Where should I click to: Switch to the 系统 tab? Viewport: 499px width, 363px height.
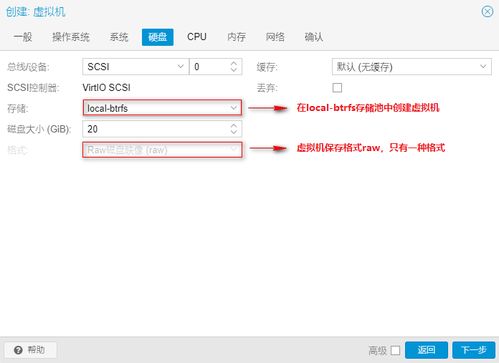(x=119, y=37)
